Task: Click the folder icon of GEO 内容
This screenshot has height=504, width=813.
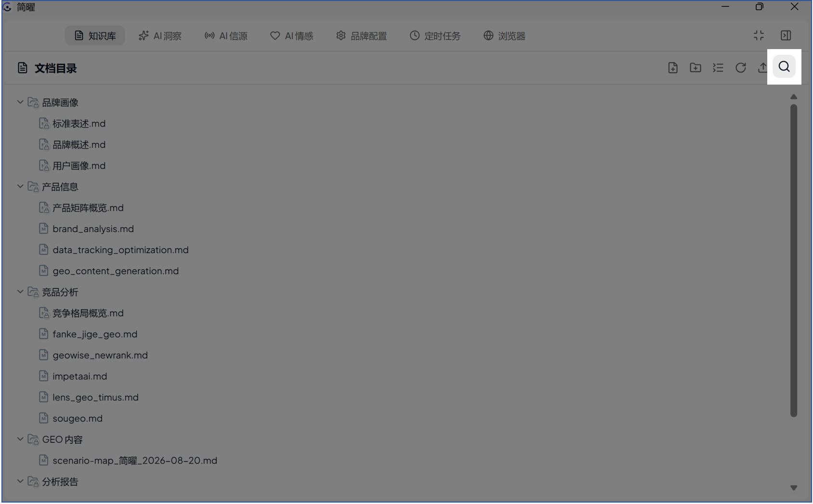Action: pyautogui.click(x=33, y=439)
